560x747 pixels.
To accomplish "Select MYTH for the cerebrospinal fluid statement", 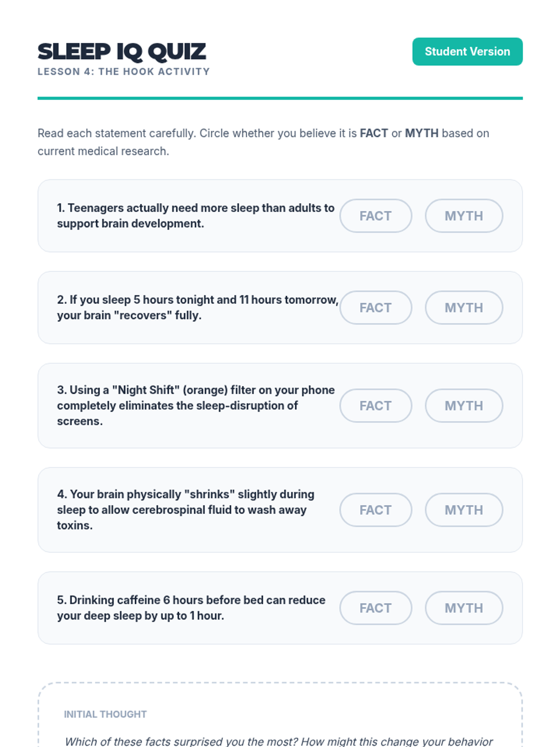I will [463, 510].
